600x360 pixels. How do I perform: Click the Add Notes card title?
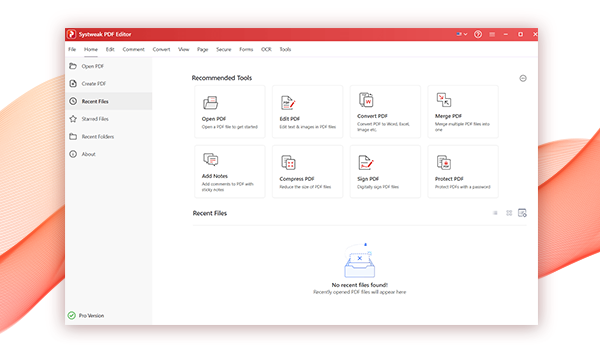(x=215, y=176)
